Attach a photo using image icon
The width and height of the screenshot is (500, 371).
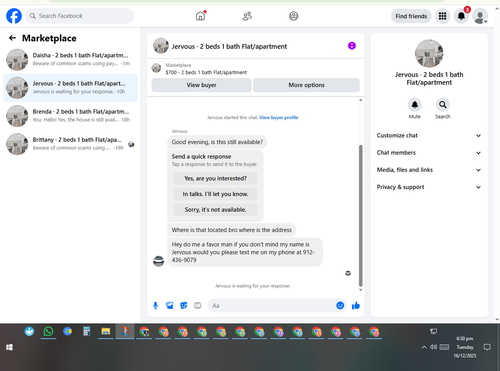tap(170, 305)
